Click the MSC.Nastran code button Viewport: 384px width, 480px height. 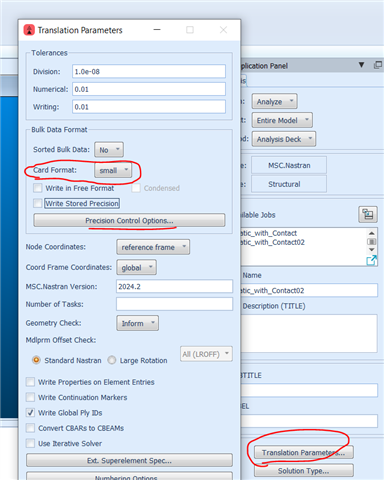point(289,165)
